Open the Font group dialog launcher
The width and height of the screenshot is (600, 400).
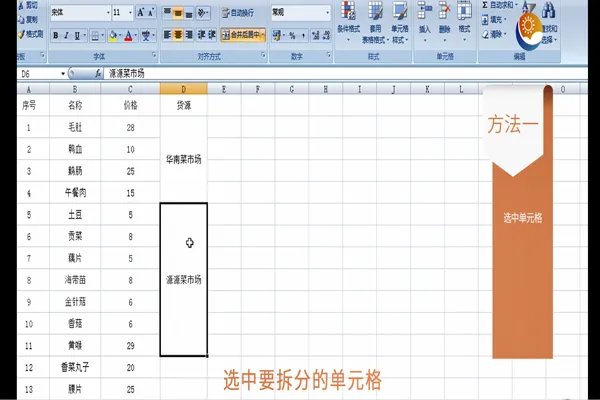[154, 56]
